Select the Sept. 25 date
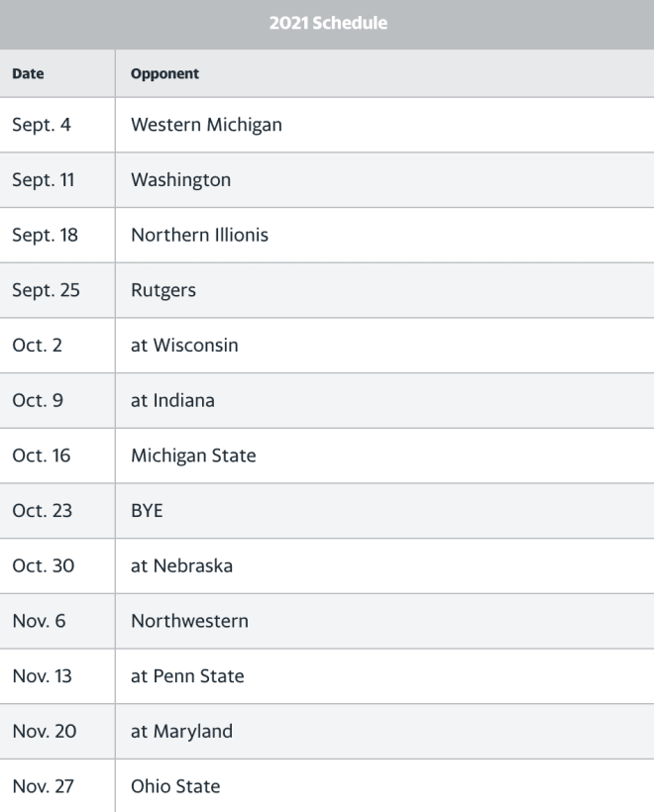This screenshot has height=812, width=654. click(47, 290)
